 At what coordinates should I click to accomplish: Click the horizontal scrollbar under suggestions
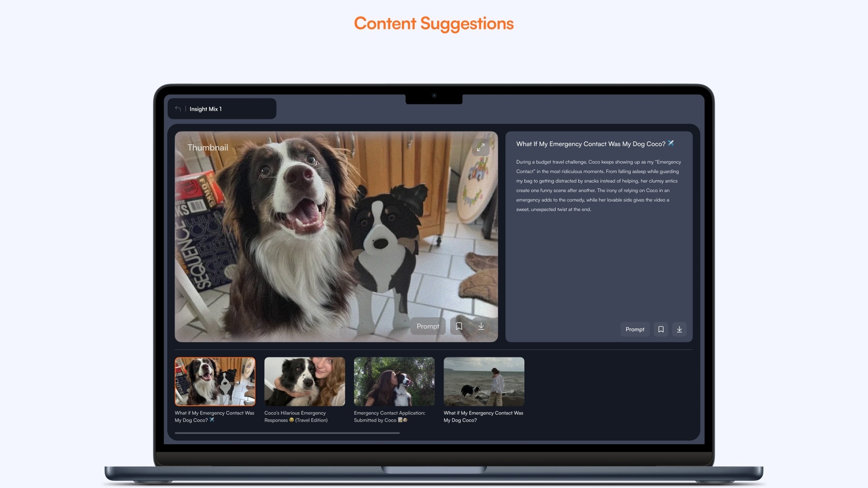pos(287,433)
